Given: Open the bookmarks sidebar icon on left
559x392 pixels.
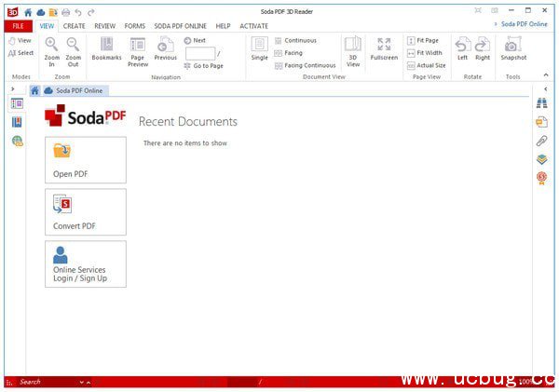Looking at the screenshot, I should click(17, 122).
